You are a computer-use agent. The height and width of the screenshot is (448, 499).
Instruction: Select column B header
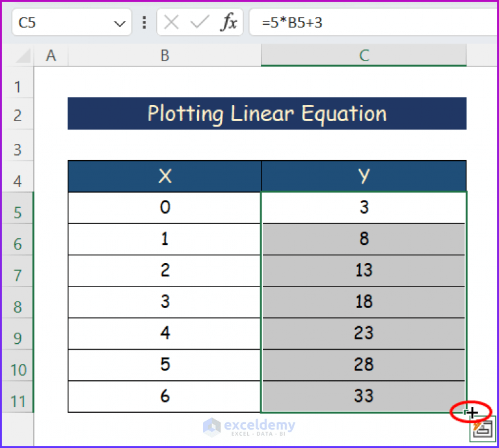tap(165, 55)
